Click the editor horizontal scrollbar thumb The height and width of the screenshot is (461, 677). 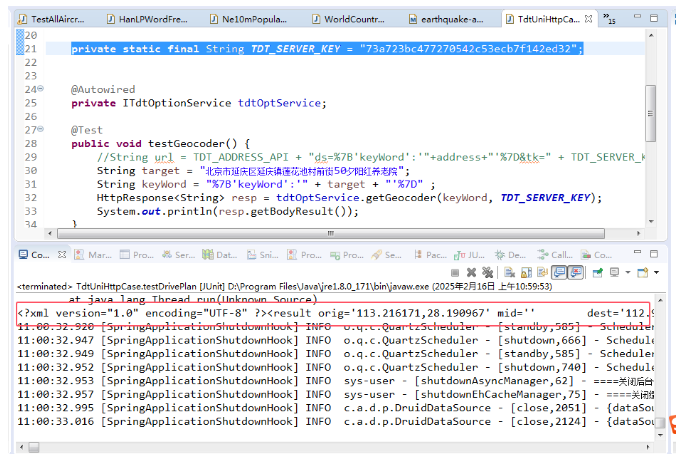click(331, 234)
